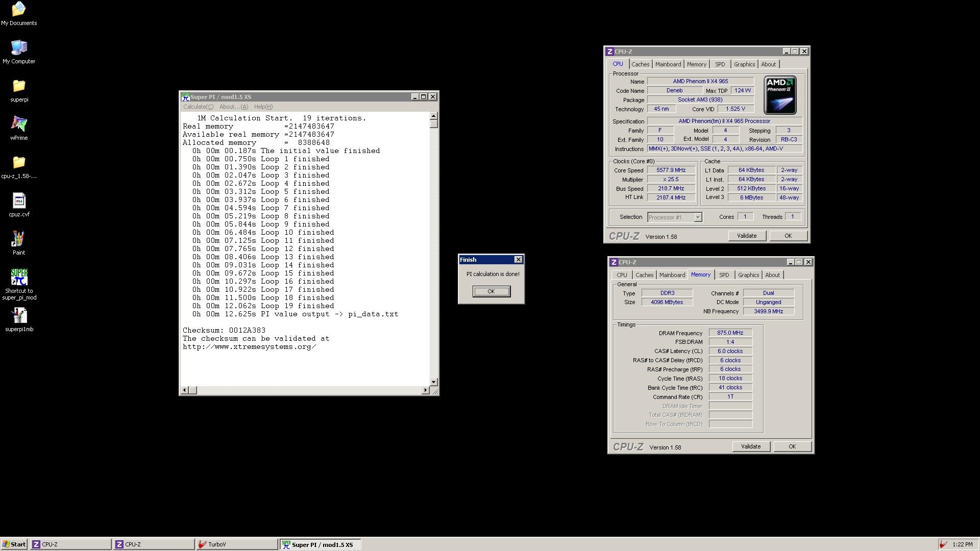Switch to second CPU-Z taskbar button
Screen dimensions: 980x551
154,544
